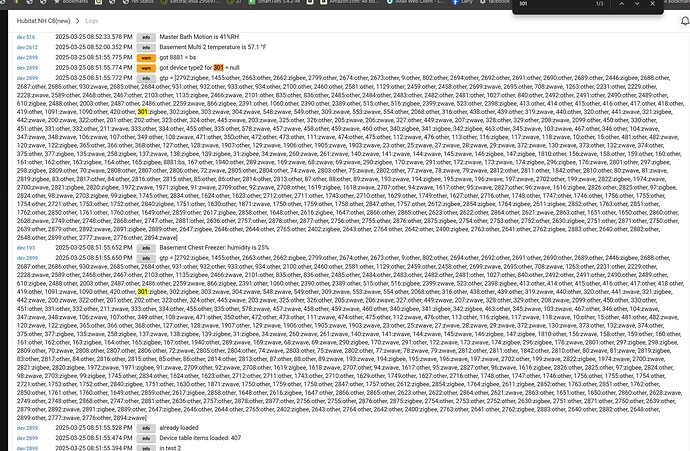Click timestamp 2025-03-25 08:51:55.394 PM

point(94,448)
